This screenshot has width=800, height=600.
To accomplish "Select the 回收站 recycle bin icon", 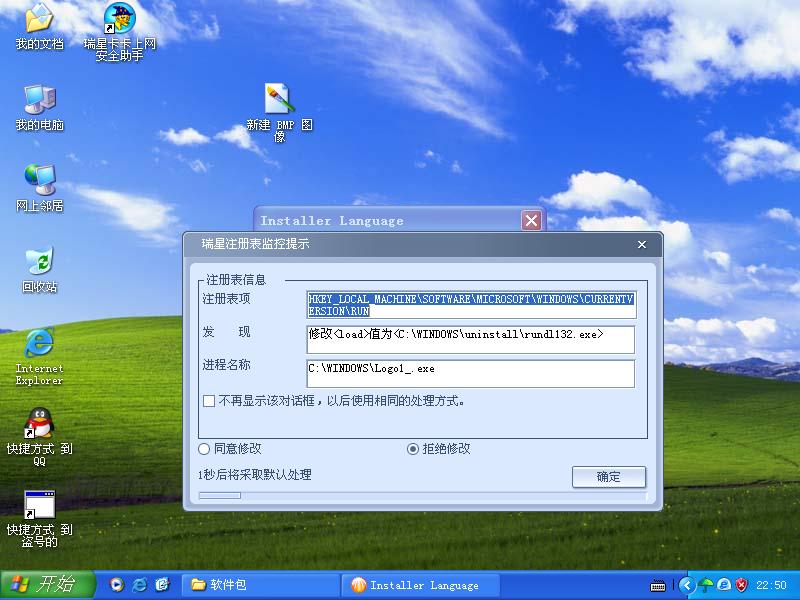I will (39, 269).
